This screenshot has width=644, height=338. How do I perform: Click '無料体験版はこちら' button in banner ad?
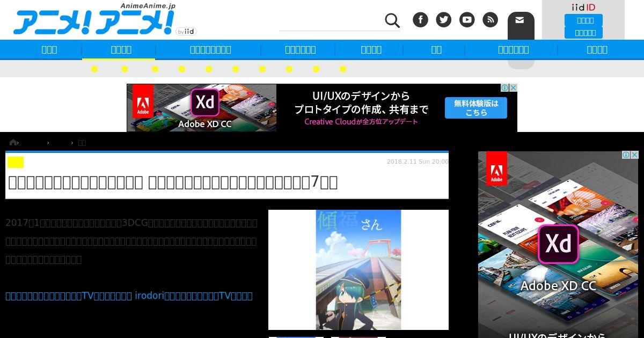476,108
